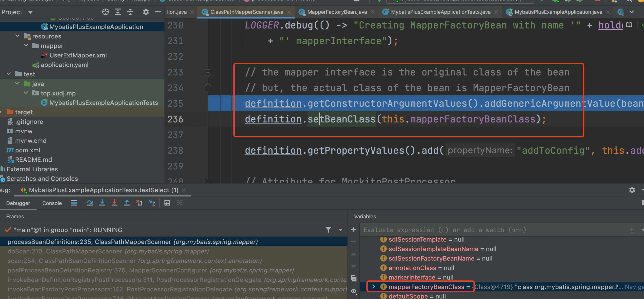
Task: Select the doScan:210 stack frame
Action: [174, 251]
